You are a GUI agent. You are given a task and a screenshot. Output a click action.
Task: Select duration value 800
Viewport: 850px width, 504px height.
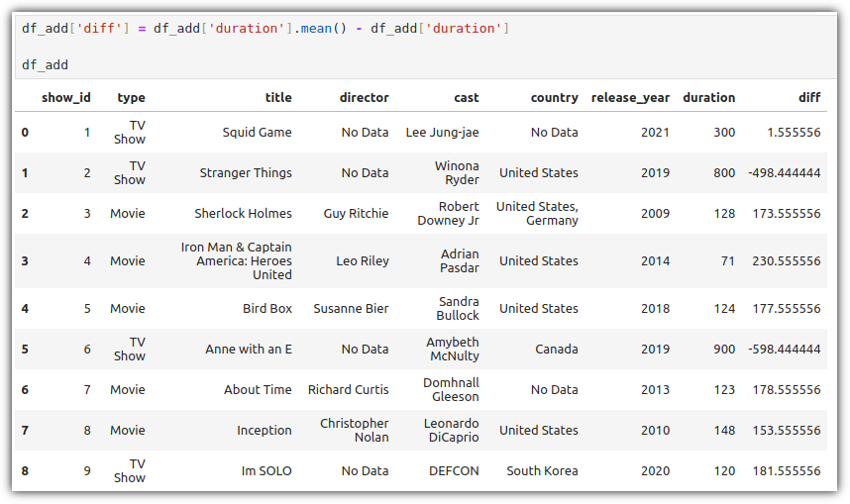pos(724,173)
